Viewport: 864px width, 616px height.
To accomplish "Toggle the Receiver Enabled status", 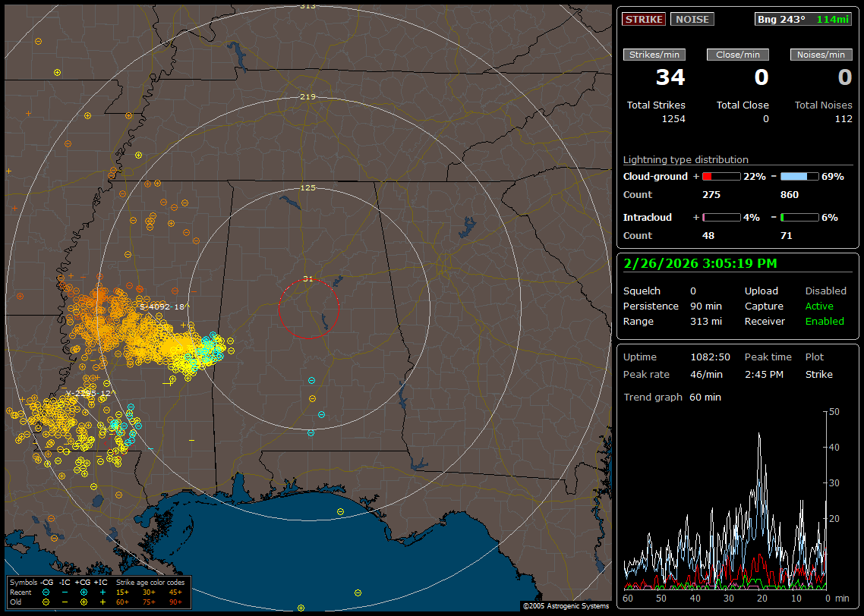I will tap(824, 322).
